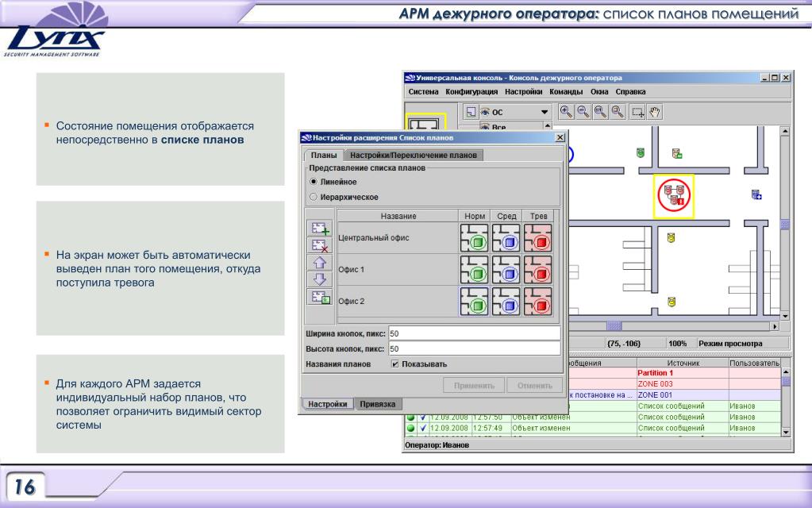Click Норм icon for Центральный офис
812x508 pixels.
tap(474, 237)
